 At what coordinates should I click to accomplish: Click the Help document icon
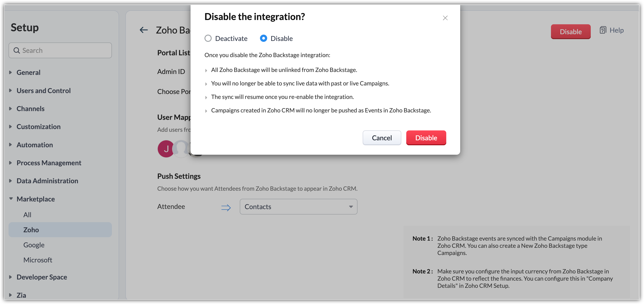pos(603,30)
